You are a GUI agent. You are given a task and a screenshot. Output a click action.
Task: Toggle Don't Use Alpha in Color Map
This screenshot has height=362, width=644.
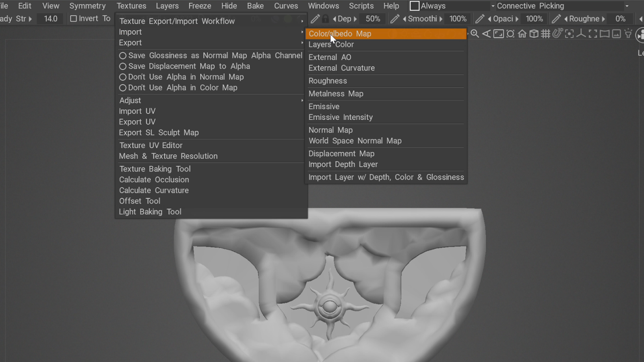[x=178, y=88]
